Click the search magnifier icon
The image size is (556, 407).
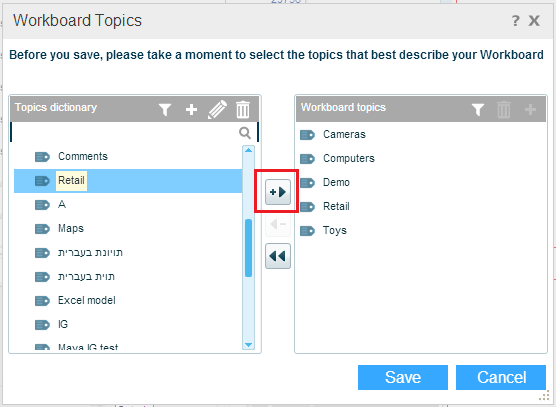click(x=245, y=133)
